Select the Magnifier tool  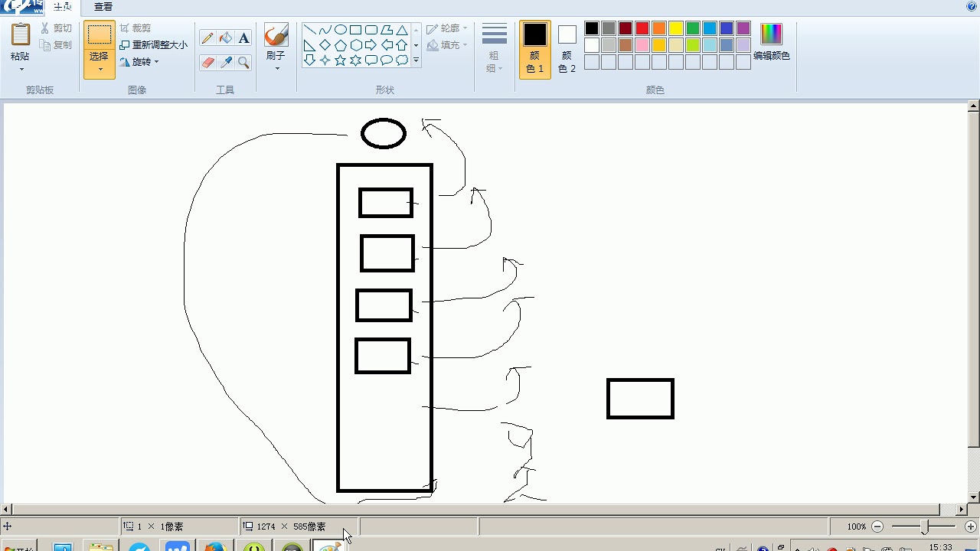pyautogui.click(x=243, y=63)
